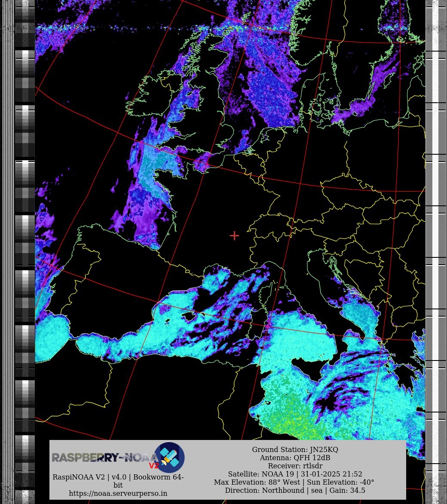Click the RaspiNOAA V2 v4.0 Bookworm version text

(118, 481)
